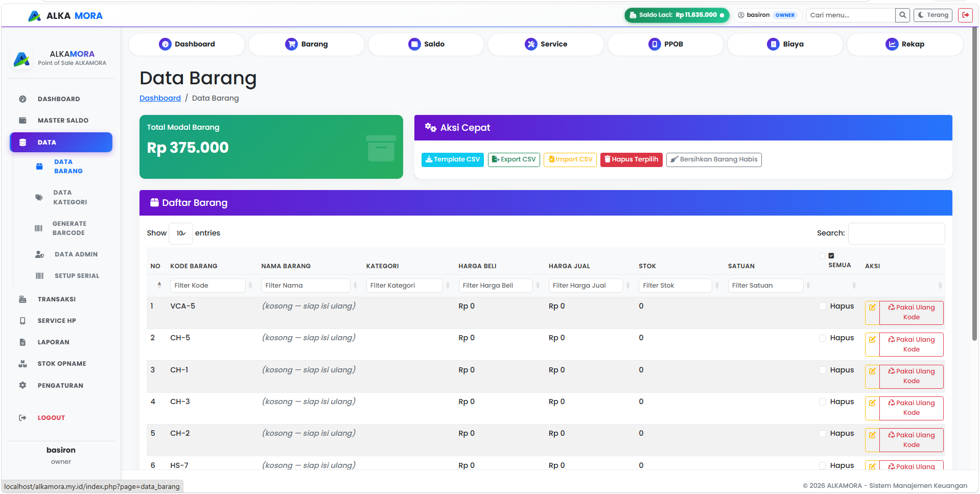
Task: Sort by Stok column arrows
Action: click(x=717, y=286)
